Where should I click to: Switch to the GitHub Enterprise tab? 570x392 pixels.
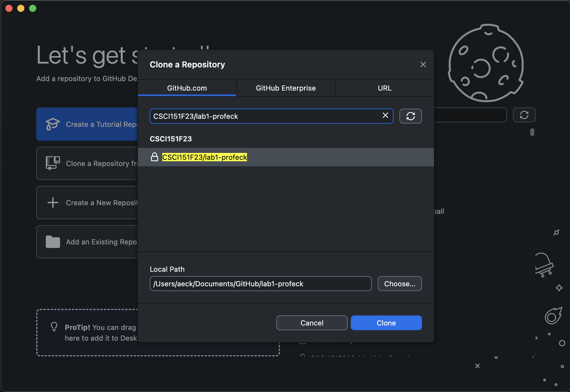tap(286, 88)
